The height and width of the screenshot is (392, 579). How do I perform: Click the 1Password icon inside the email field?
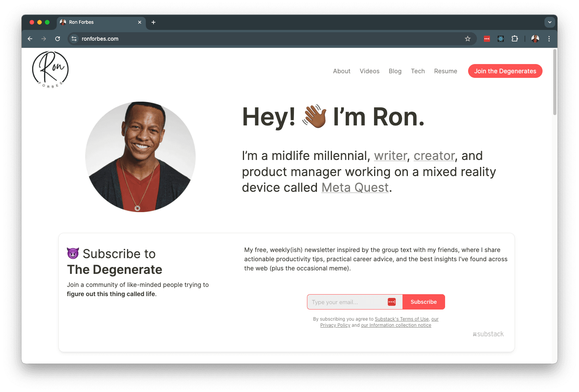[x=391, y=302]
